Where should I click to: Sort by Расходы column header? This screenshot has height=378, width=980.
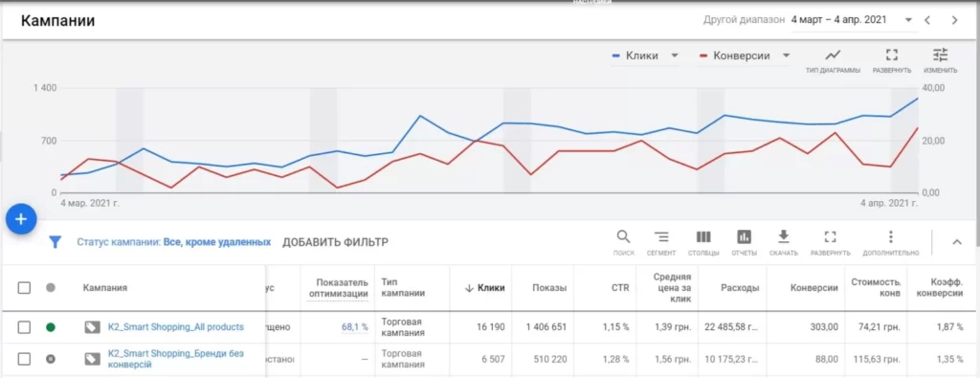[x=740, y=288]
